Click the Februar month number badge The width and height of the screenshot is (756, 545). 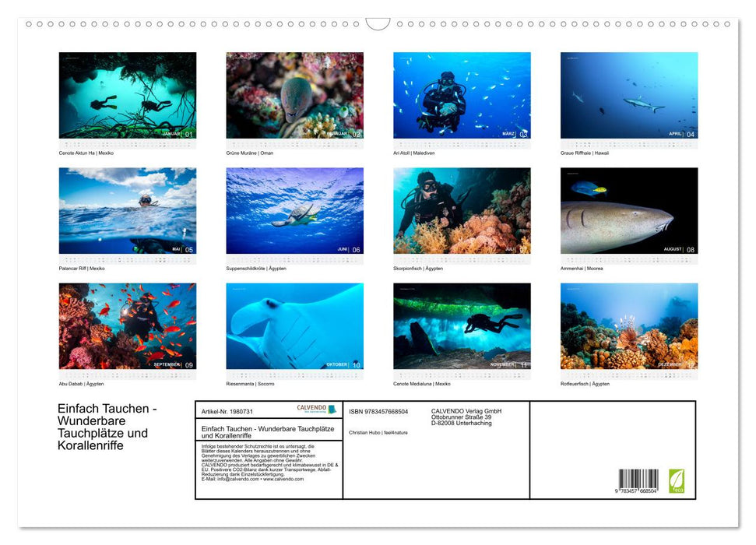tap(354, 132)
